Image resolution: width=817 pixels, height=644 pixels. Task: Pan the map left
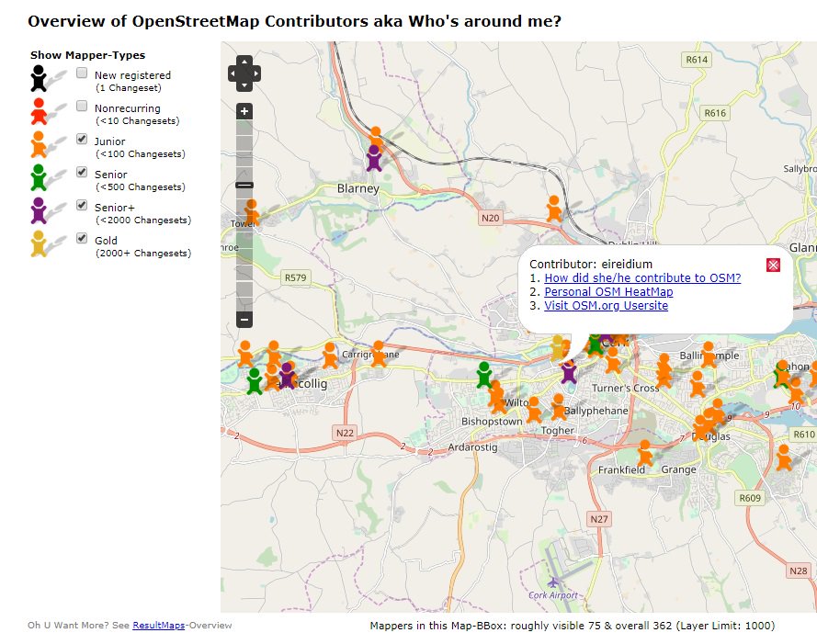(x=233, y=73)
